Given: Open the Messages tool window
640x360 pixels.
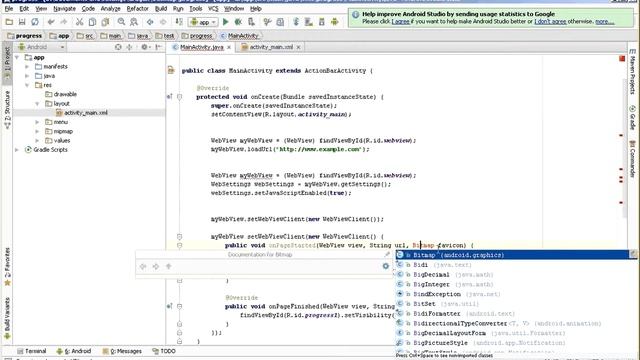Looking at the screenshot, I should pyautogui.click(x=122, y=351).
